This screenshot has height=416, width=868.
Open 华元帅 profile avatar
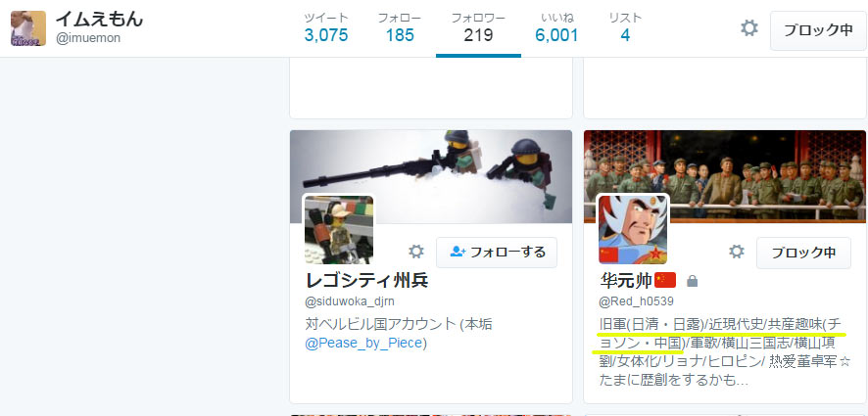[633, 230]
